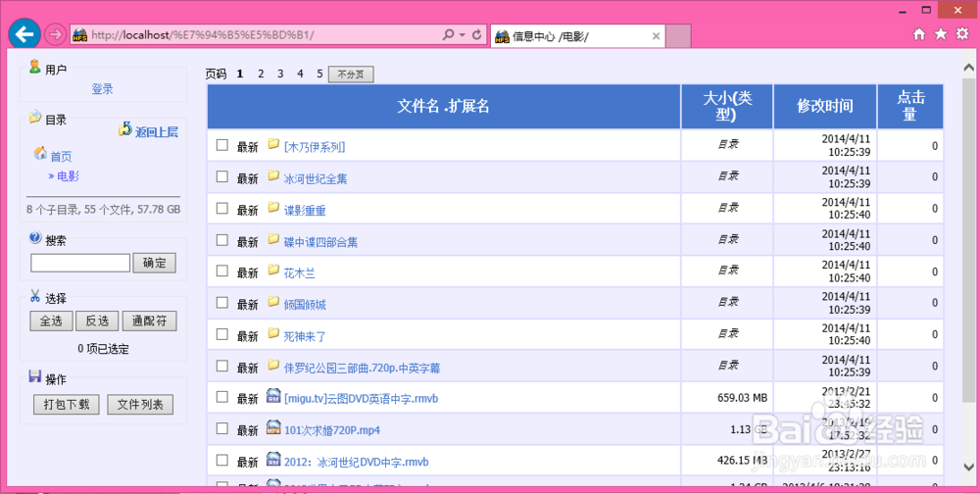
Task: Click the home icon beside 首页
Action: coord(40,153)
